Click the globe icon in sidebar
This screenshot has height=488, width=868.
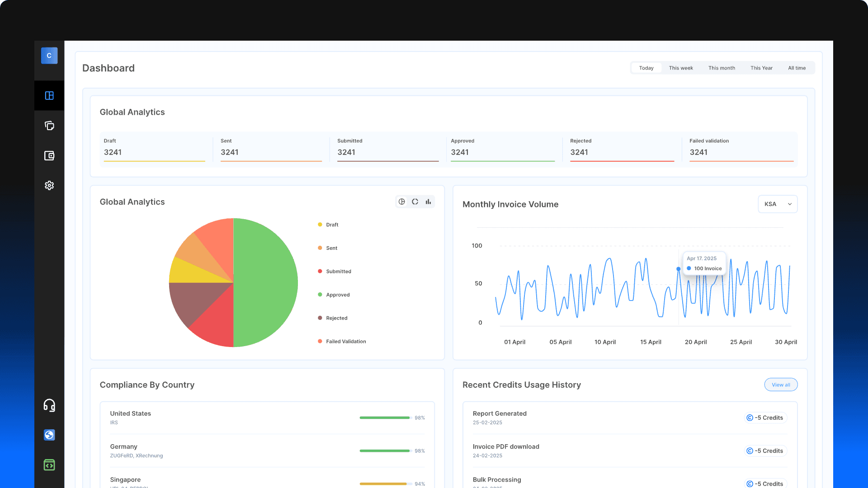tap(49, 435)
